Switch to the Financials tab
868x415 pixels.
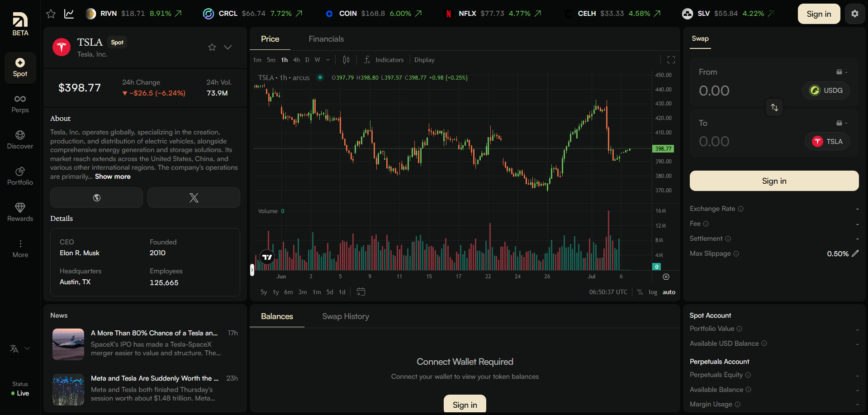[326, 39]
